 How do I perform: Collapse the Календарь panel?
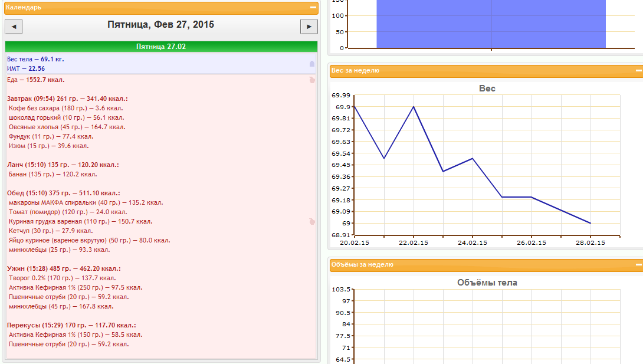pos(313,8)
